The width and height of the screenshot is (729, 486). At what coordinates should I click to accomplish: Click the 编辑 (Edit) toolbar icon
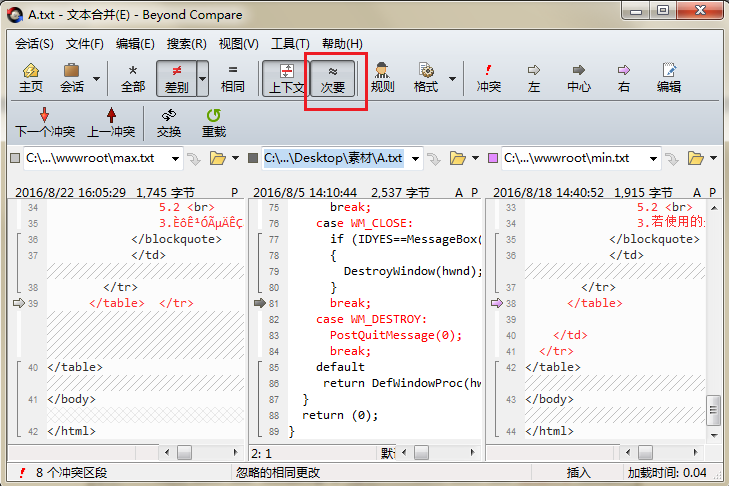point(669,78)
